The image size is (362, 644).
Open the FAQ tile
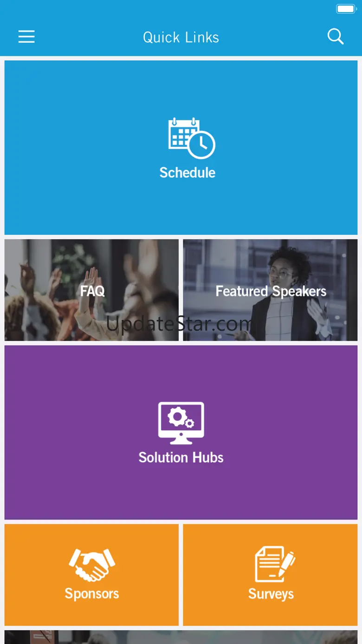click(x=91, y=290)
